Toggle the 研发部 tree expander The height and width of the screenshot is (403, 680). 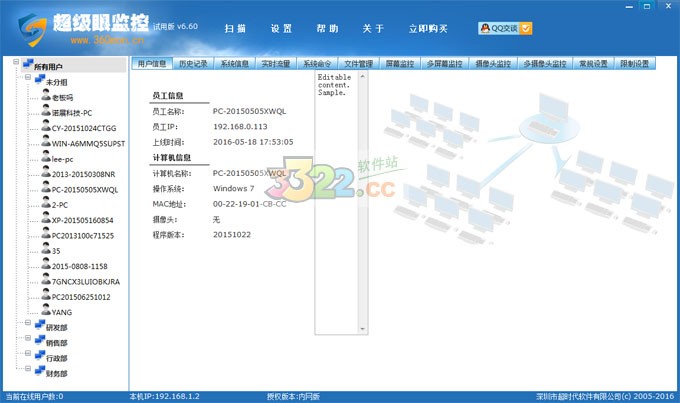click(28, 323)
